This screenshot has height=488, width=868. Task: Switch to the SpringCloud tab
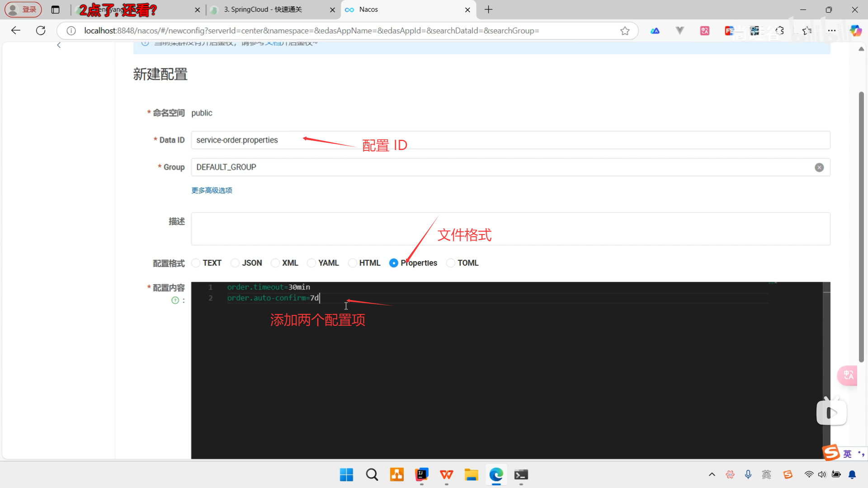pyautogui.click(x=262, y=9)
